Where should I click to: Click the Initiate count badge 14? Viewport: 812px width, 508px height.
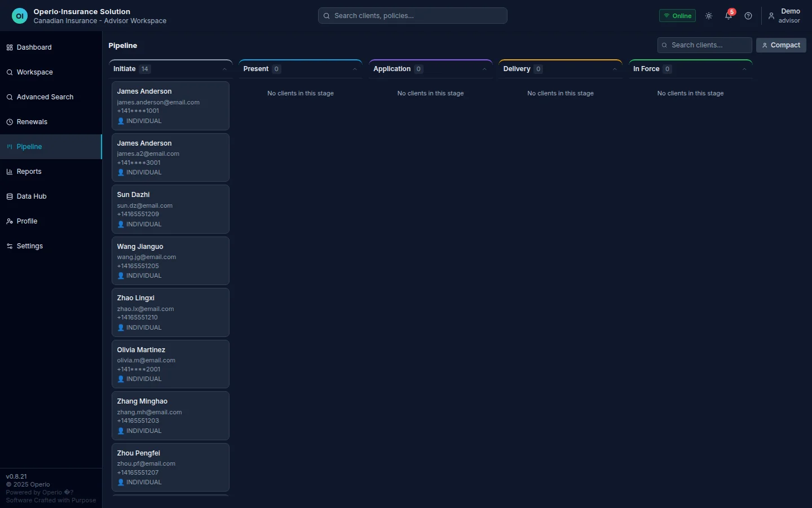pos(145,69)
